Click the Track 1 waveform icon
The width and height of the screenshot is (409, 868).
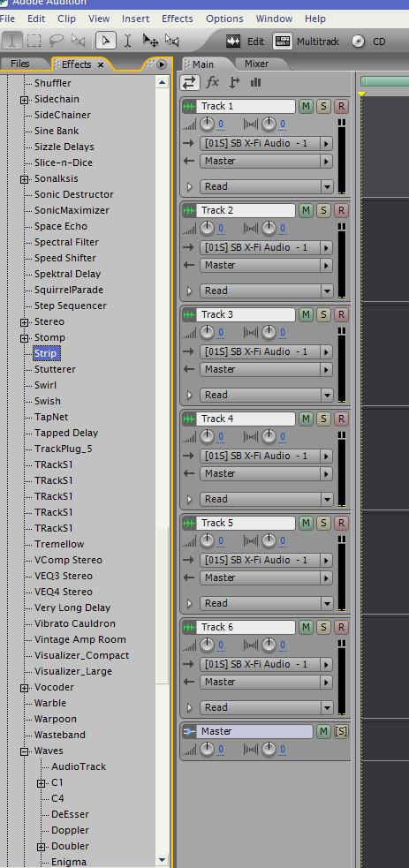189,106
